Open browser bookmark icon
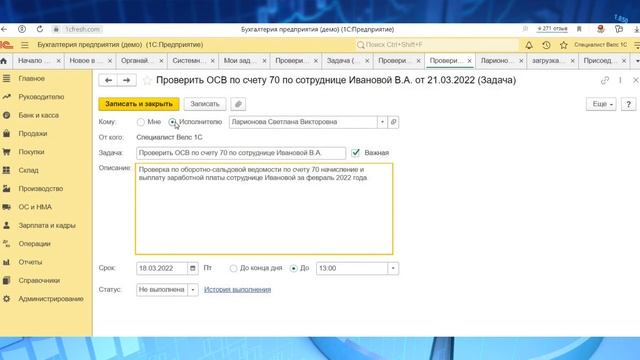Screen dimensions: 640x360 click(579, 29)
